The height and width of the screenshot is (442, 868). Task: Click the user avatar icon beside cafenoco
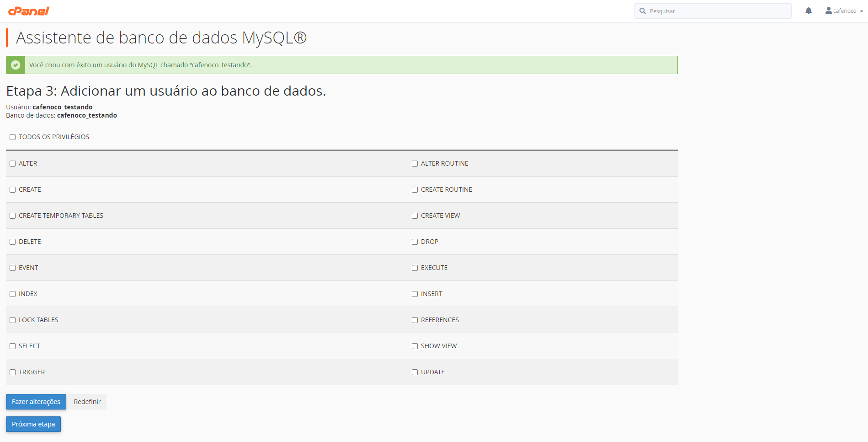click(828, 11)
